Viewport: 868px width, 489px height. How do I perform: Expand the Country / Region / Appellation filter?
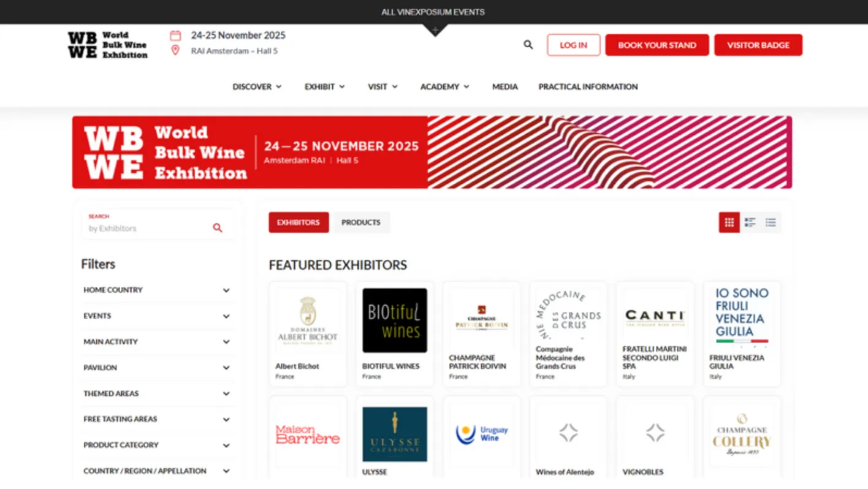point(158,471)
